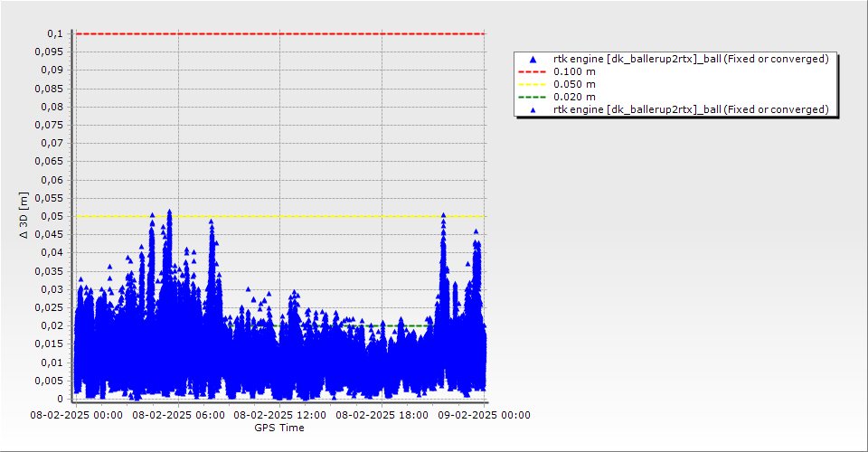Click the red dashed threshold line in the plot
Viewport: 868px width, 452px height.
(280, 33)
